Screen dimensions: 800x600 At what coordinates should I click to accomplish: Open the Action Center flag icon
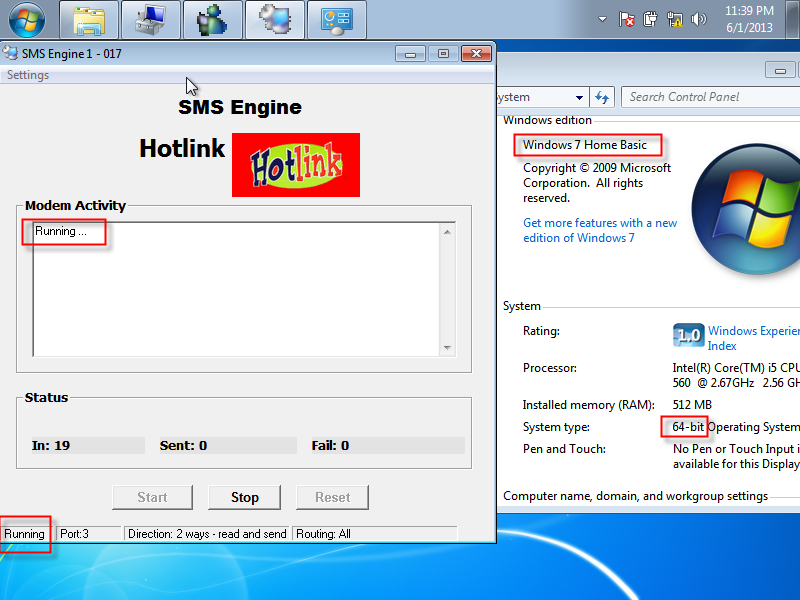pyautogui.click(x=627, y=19)
